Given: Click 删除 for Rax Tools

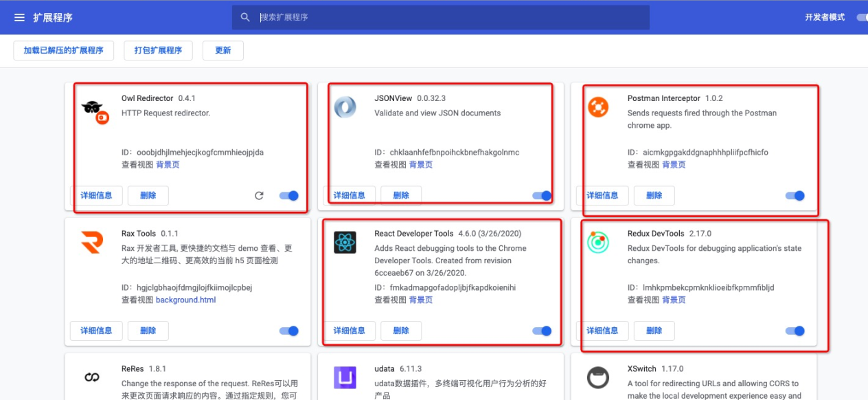Looking at the screenshot, I should click(x=148, y=331).
